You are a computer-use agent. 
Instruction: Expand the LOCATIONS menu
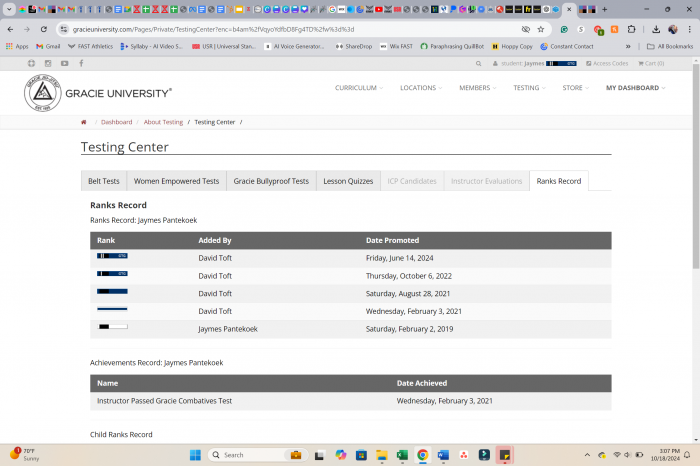(421, 88)
